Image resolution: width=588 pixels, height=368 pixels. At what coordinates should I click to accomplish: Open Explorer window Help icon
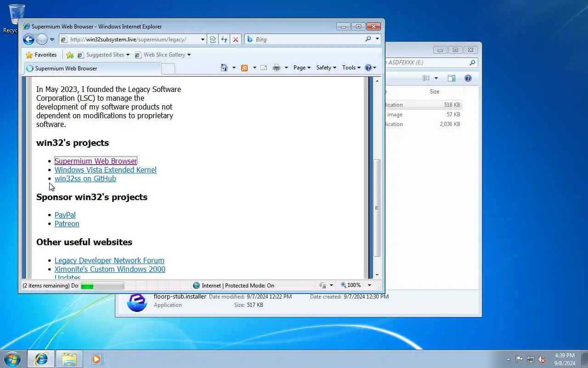click(x=468, y=78)
